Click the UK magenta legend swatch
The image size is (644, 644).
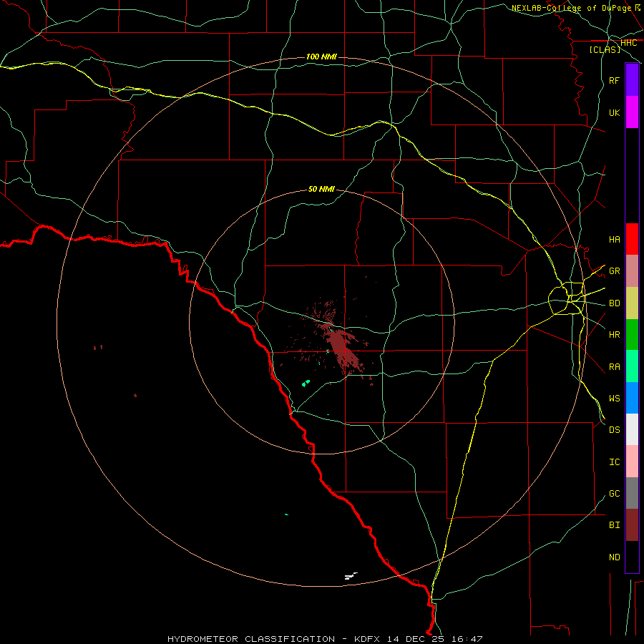(x=632, y=112)
